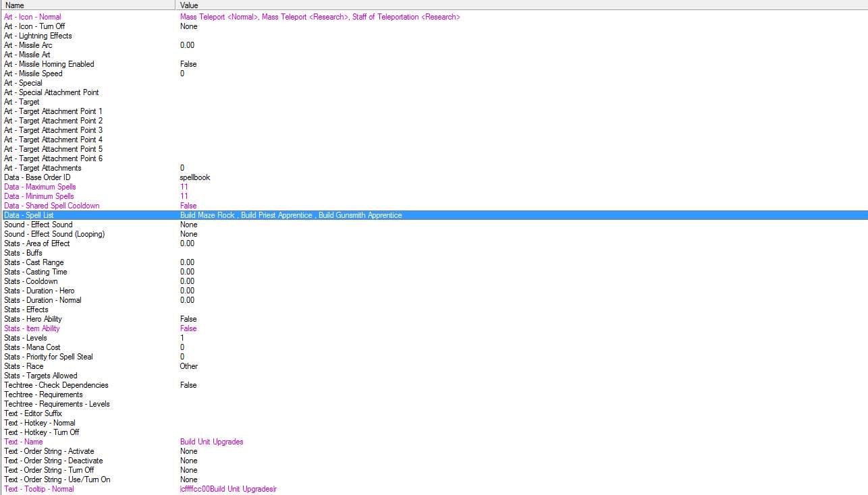Click the 'Build Unit Upgrades' name value
The image size is (868, 495).
[212, 442]
